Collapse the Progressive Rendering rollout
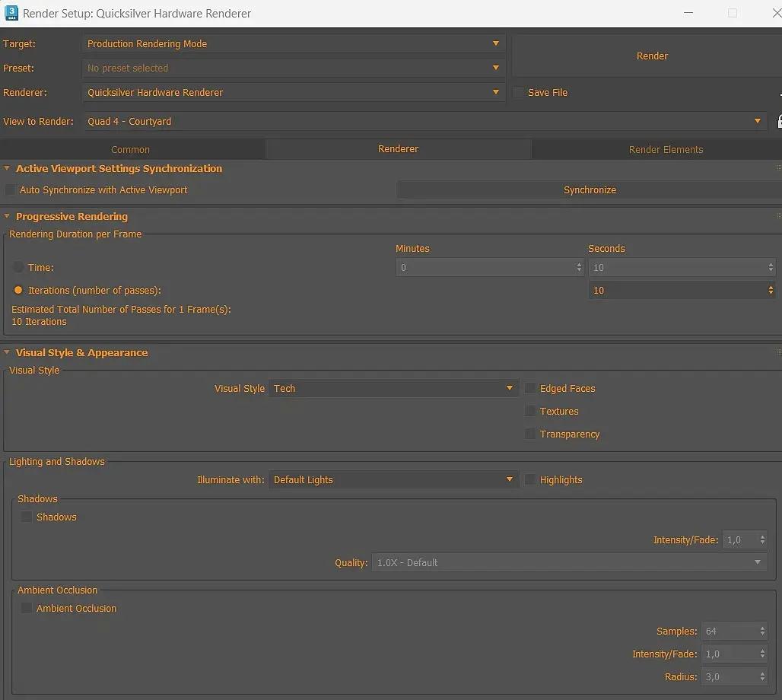The width and height of the screenshot is (782, 700). 7,217
